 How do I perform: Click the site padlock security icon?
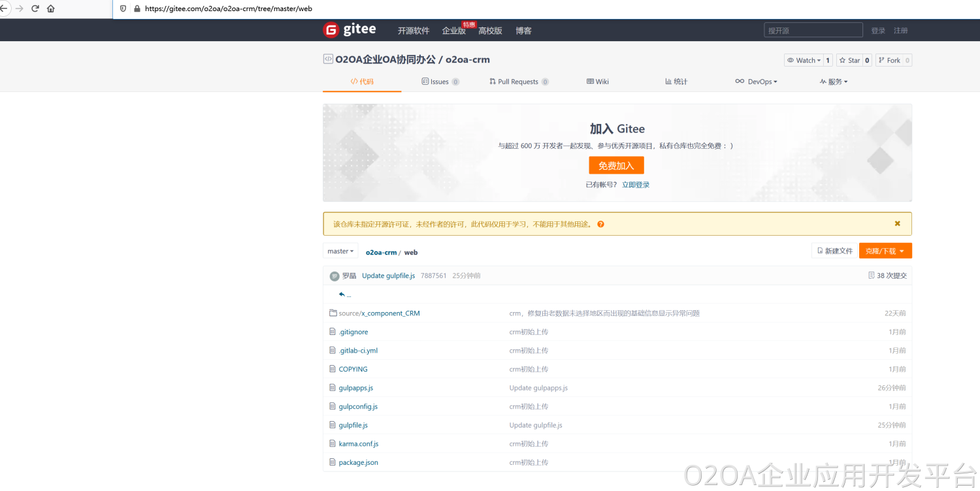pyautogui.click(x=137, y=8)
